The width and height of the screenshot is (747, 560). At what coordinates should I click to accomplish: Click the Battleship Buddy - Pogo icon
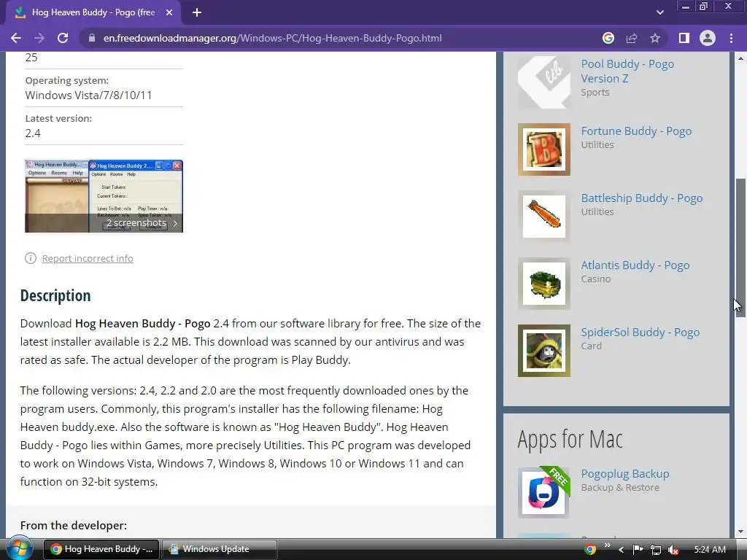click(544, 217)
